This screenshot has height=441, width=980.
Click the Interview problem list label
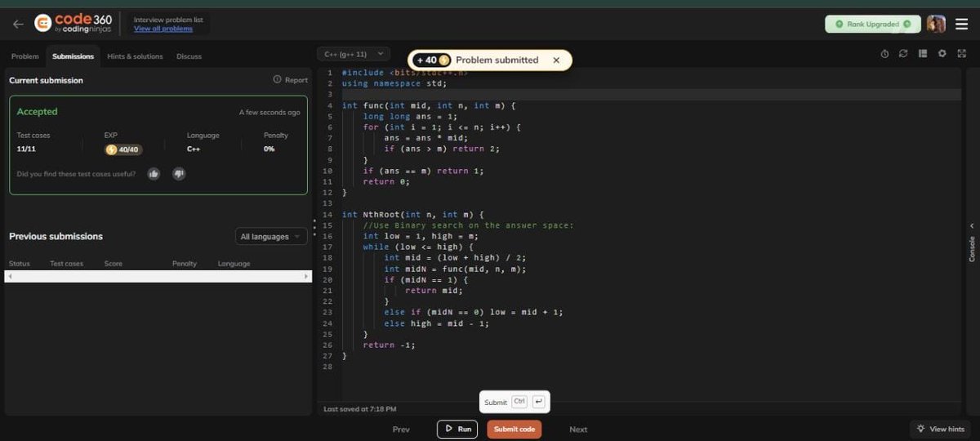click(x=168, y=19)
